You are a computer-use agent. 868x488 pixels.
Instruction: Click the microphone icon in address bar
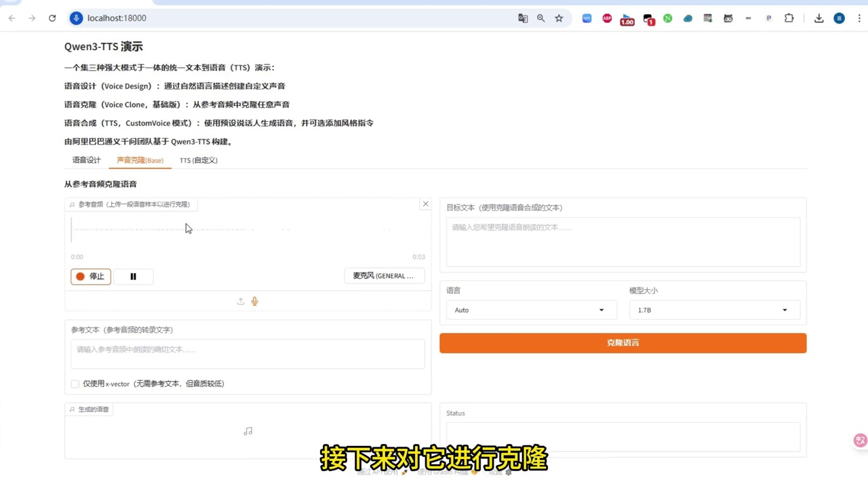(76, 18)
